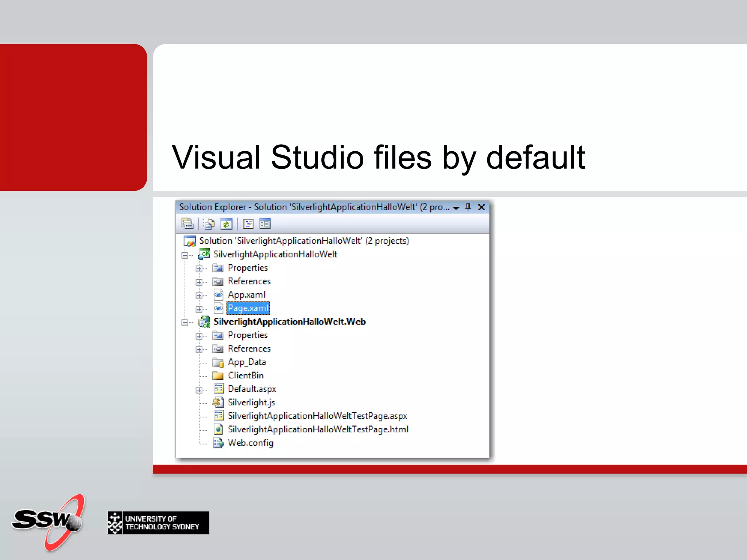Collapse the SilverlightApplicationHalloWelt project node

point(185,255)
